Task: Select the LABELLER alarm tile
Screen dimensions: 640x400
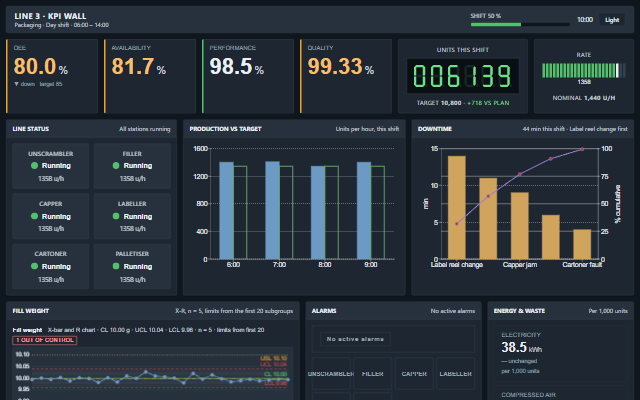Action: tap(456, 373)
